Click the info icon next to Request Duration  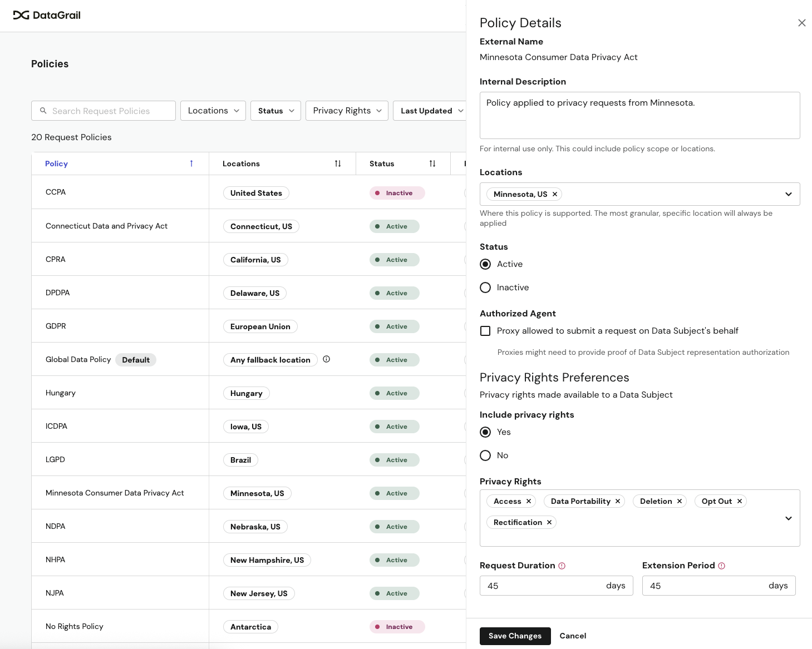(x=562, y=566)
